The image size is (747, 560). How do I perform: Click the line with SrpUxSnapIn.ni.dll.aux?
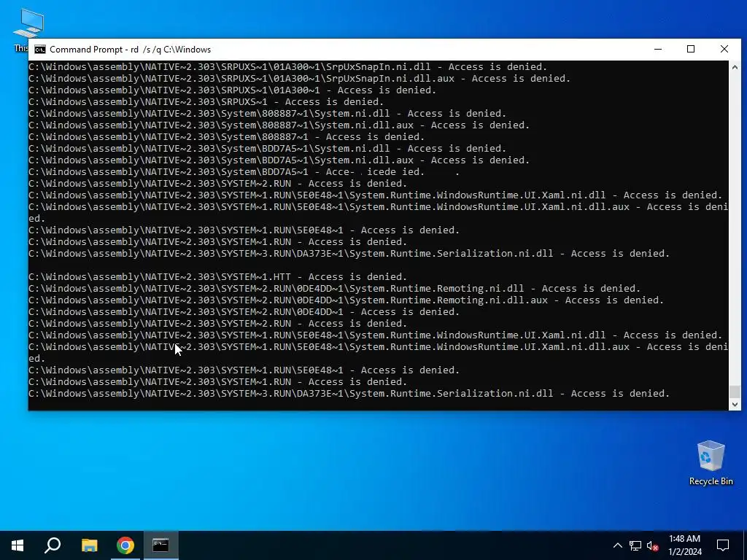click(300, 78)
